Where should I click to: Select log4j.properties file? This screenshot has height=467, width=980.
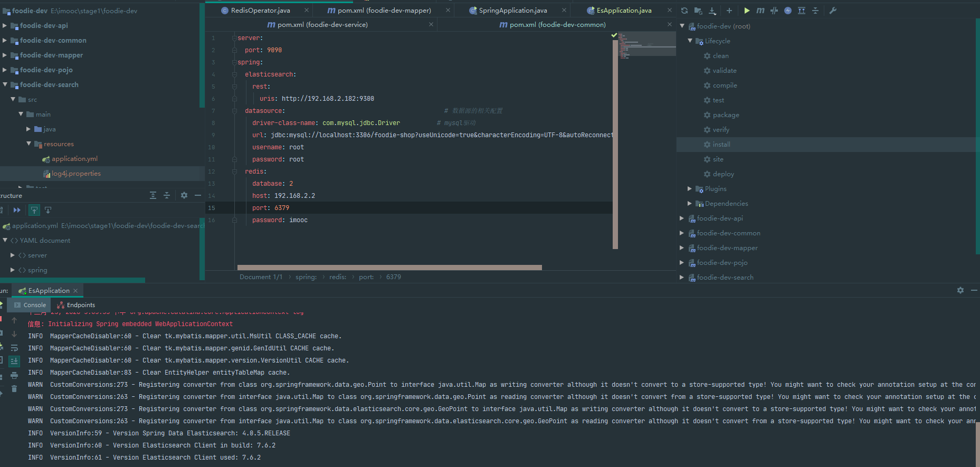[76, 174]
